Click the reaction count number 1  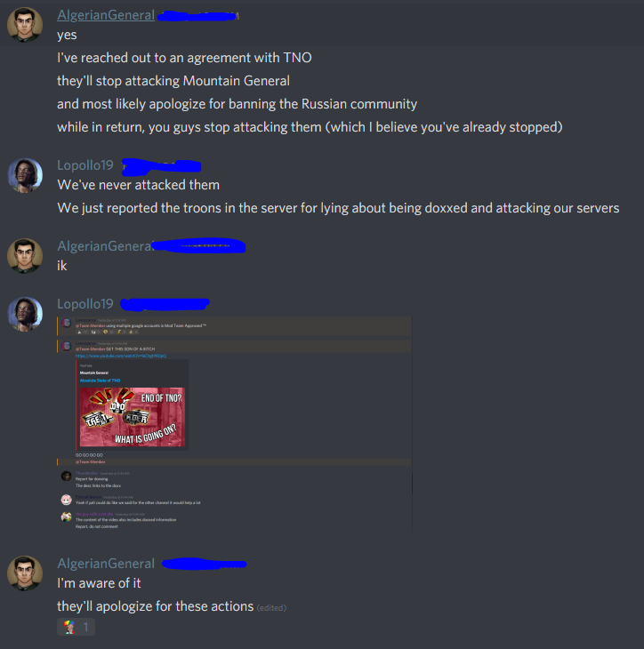click(x=85, y=627)
